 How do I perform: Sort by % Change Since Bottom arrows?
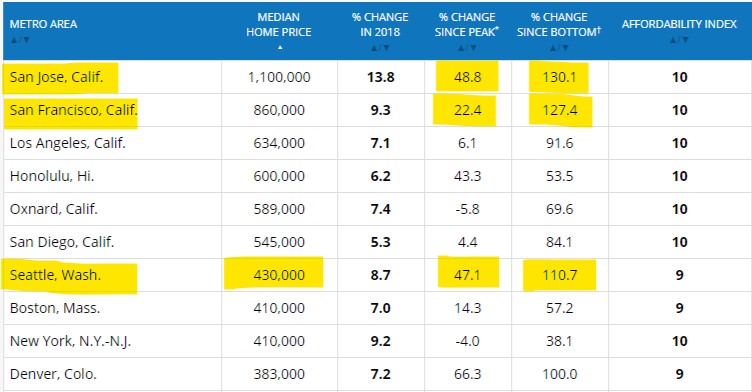559,48
